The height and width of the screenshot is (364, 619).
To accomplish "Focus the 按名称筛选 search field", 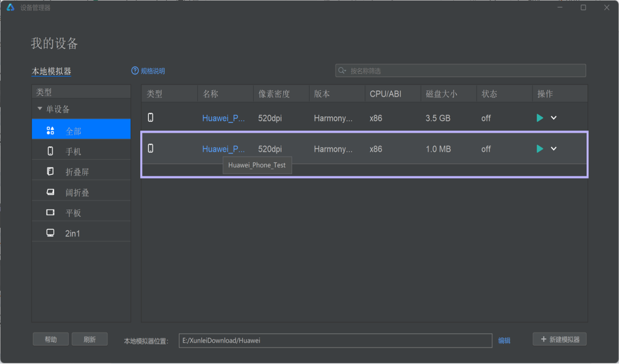I will [461, 71].
